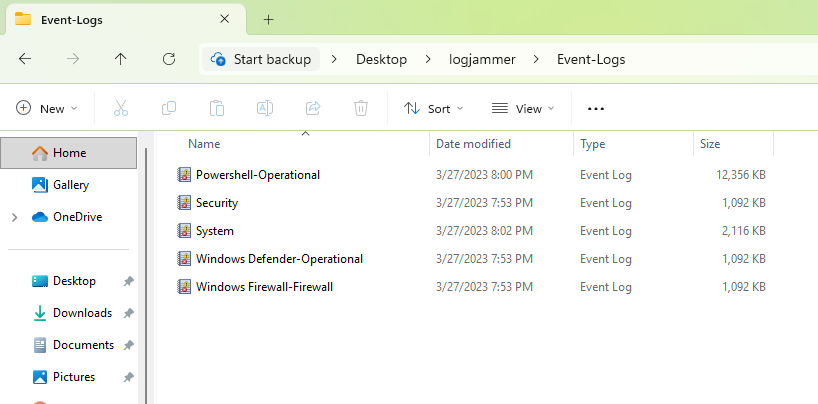Open a new tab with plus button
The width and height of the screenshot is (818, 404).
(268, 20)
